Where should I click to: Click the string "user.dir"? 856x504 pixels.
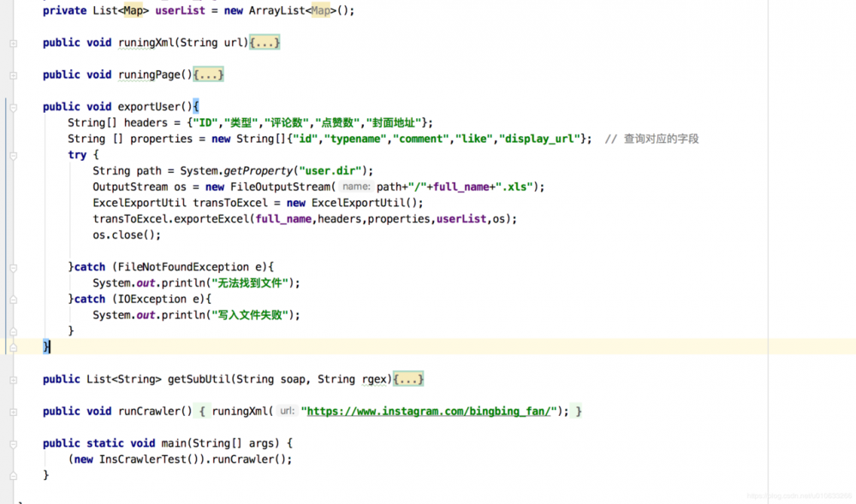[x=330, y=171]
